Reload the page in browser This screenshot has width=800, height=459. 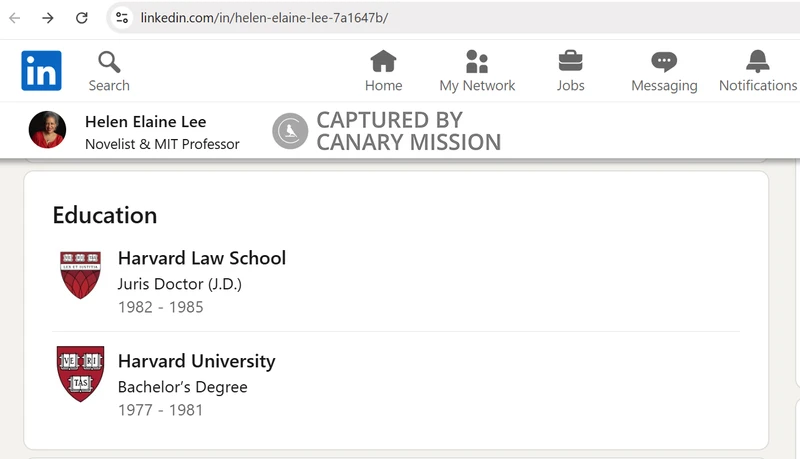[x=82, y=18]
